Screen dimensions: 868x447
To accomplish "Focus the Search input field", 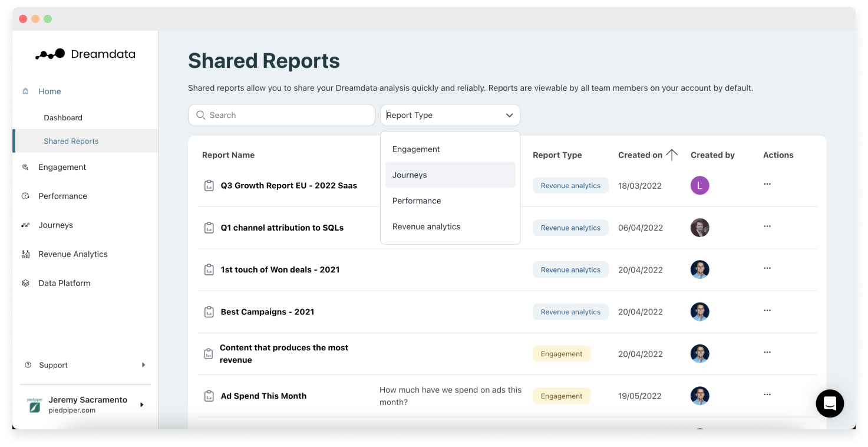I will 282,115.
